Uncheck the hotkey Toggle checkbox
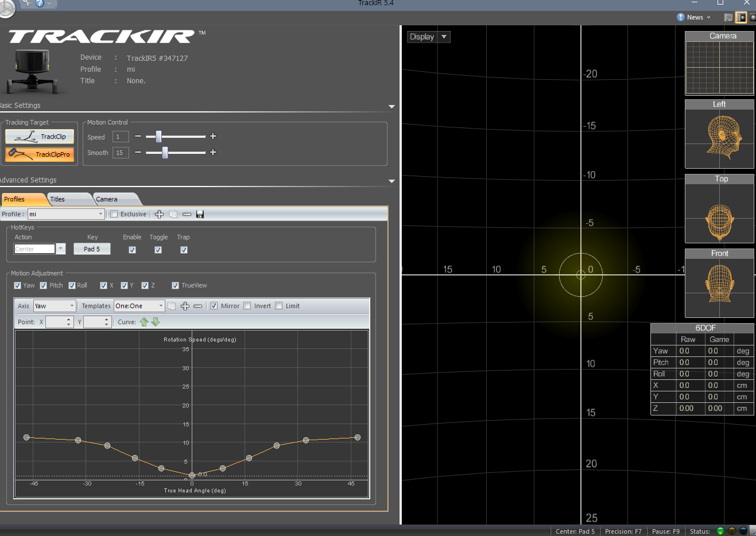Viewport: 756px width, 536px height. click(x=158, y=250)
